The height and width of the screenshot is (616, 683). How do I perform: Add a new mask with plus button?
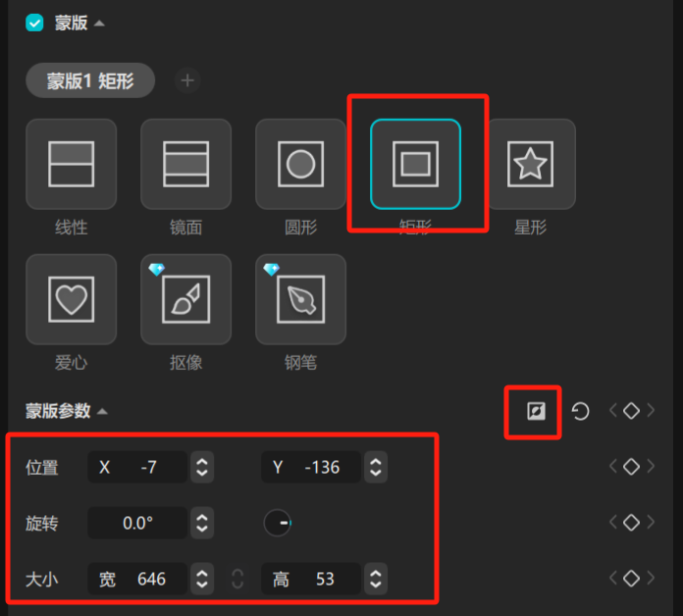point(187,80)
